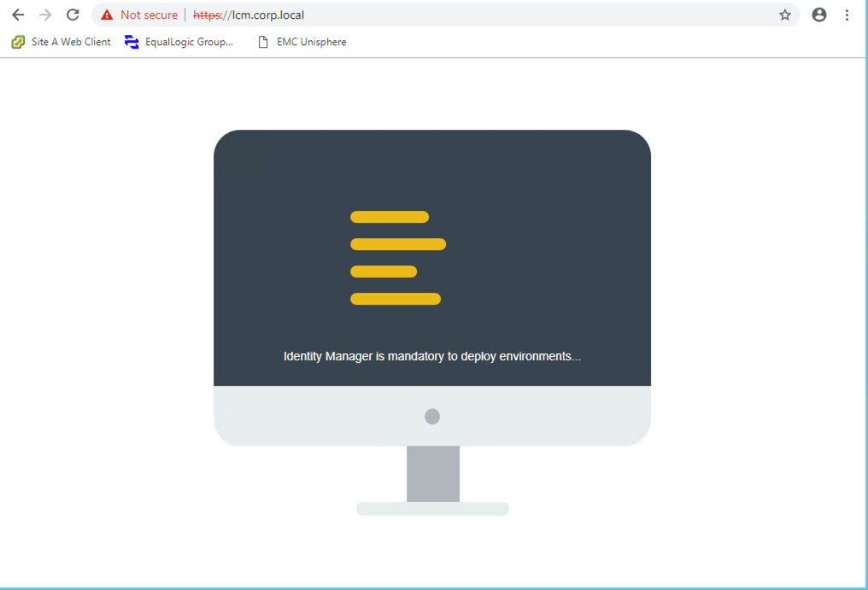Go back to the previous page
The height and width of the screenshot is (590, 868).
pos(18,15)
